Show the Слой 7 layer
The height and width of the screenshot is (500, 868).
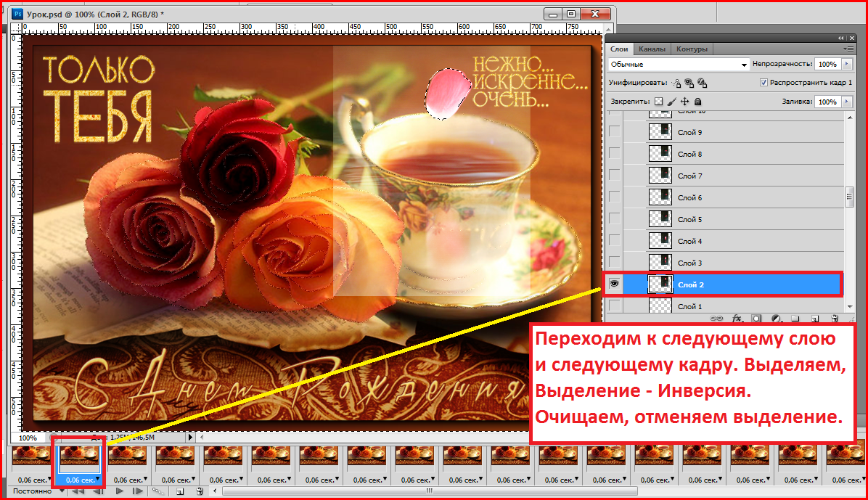(615, 175)
